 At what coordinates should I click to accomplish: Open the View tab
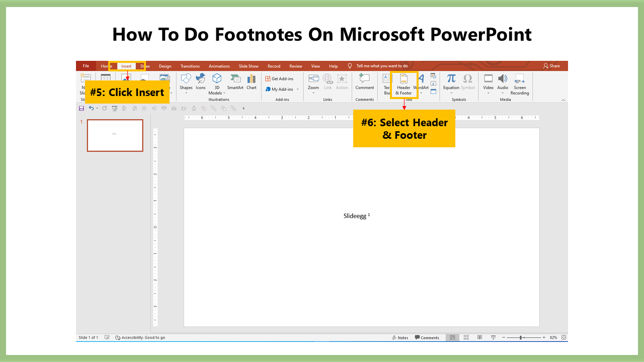point(315,66)
